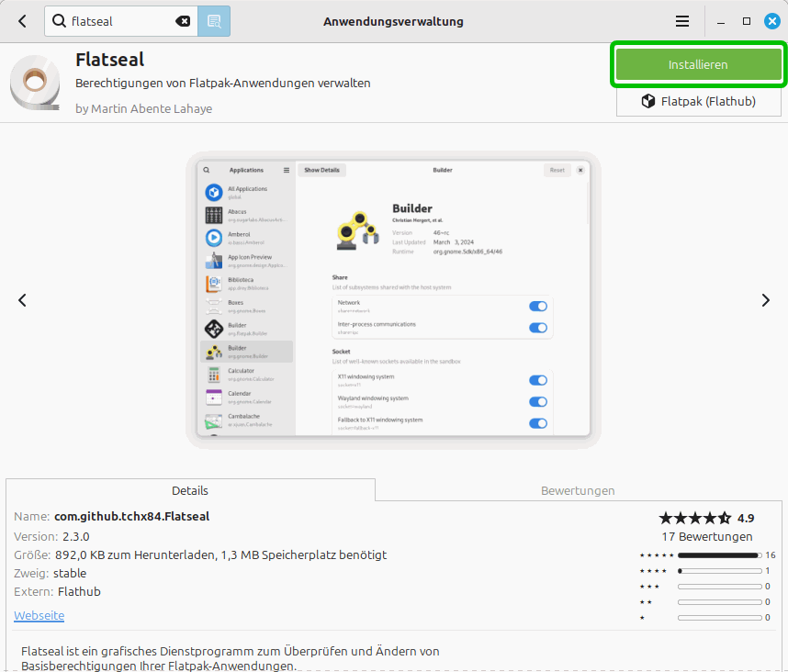Install Flatseal with the Installieren button

click(698, 64)
